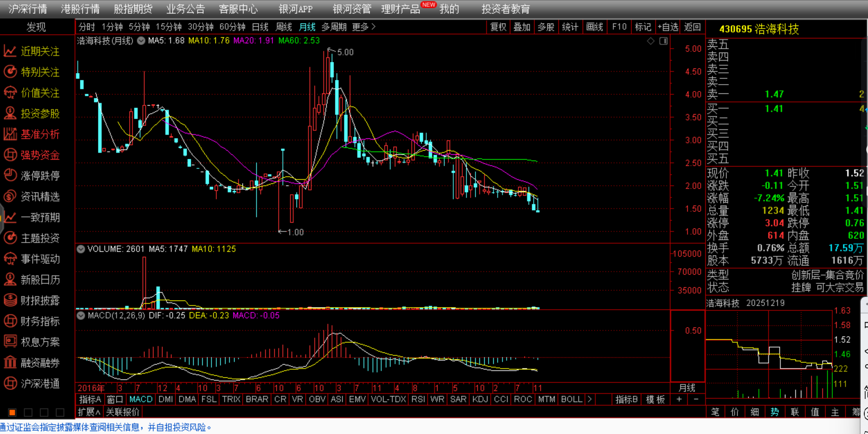Open dropdown next to 浩海科技(月线) title
This screenshot has height=434, width=868.
click(141, 41)
